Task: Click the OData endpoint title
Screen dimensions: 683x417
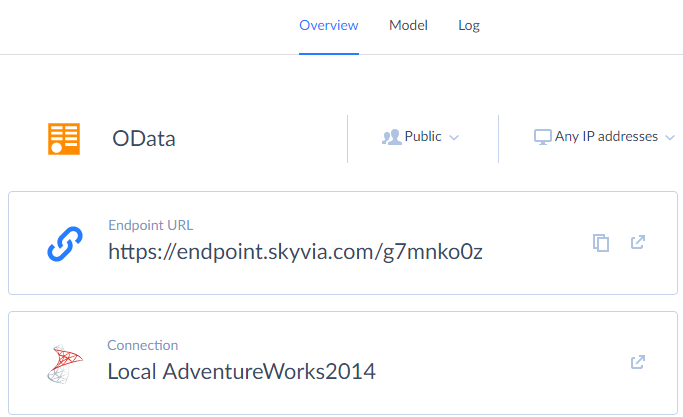Action: 144,139
